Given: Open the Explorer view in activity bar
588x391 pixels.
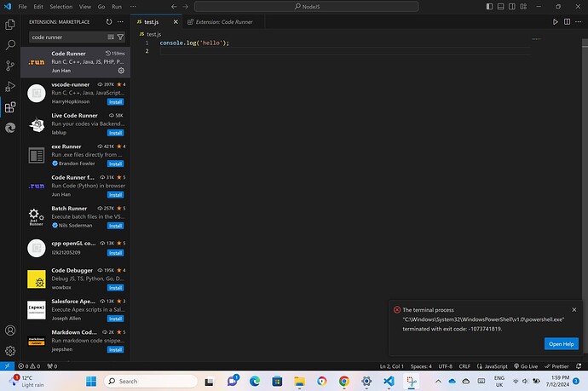Looking at the screenshot, I should click(10, 25).
